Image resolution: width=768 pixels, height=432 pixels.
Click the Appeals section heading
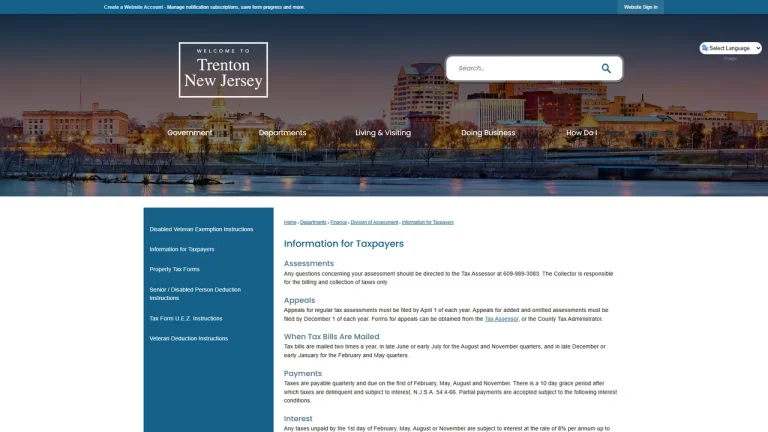coord(299,300)
